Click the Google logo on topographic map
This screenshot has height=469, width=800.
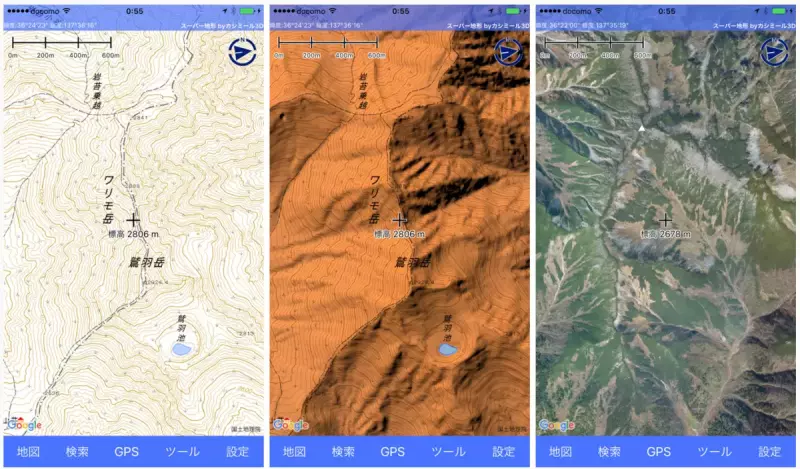24,424
